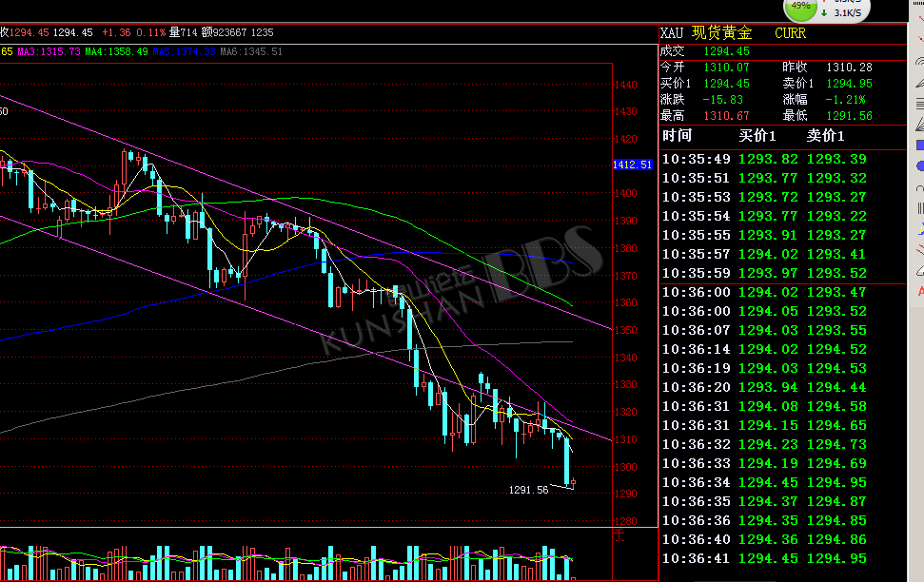
Task: Click the 额923667 turnover readout
Action: (224, 32)
